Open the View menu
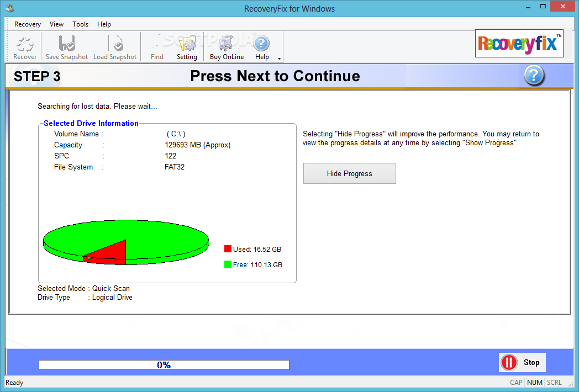The width and height of the screenshot is (579, 392). 56,24
